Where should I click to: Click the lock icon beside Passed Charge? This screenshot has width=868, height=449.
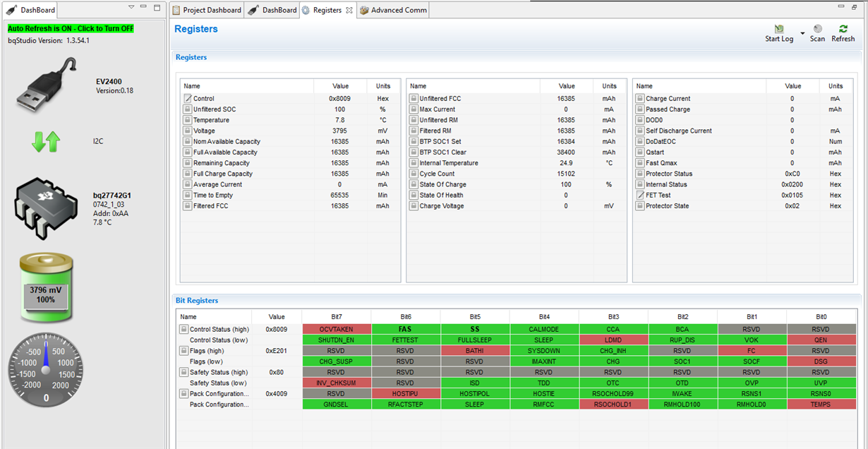[x=640, y=109]
